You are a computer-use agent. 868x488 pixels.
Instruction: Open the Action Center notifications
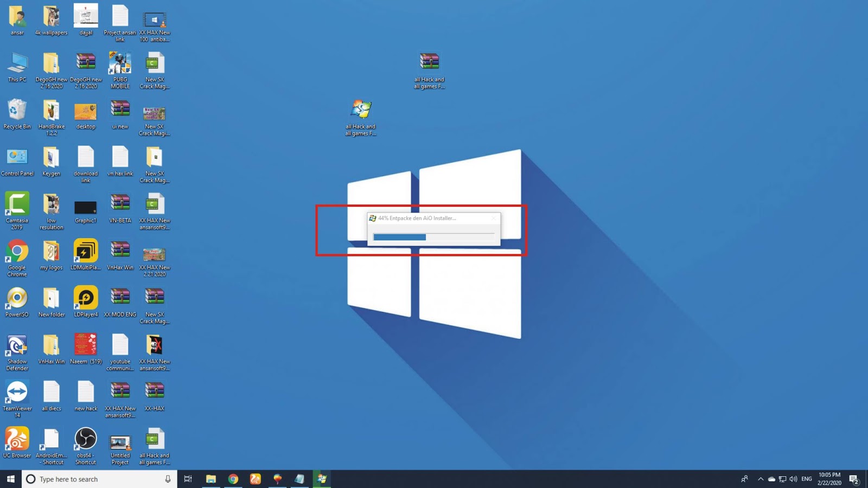854,479
